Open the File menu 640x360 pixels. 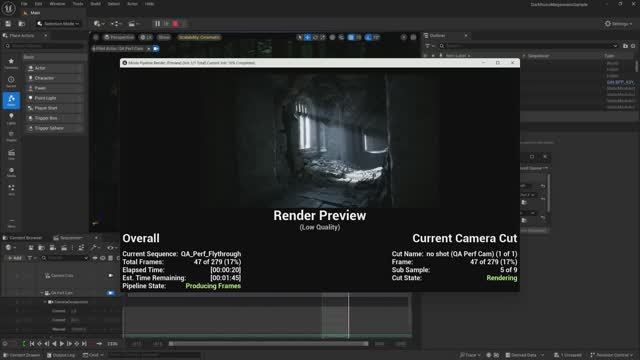(24, 4)
